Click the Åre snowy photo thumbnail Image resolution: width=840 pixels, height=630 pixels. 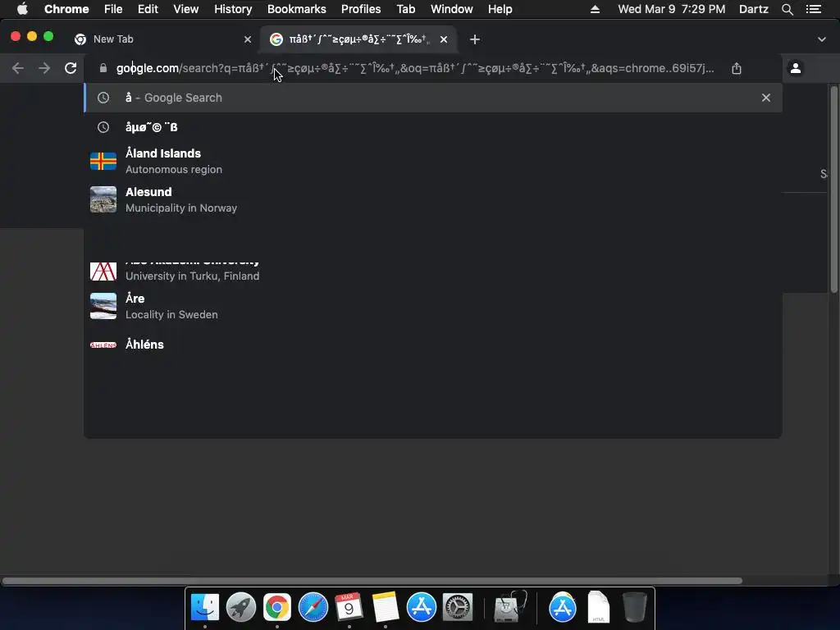(103, 306)
